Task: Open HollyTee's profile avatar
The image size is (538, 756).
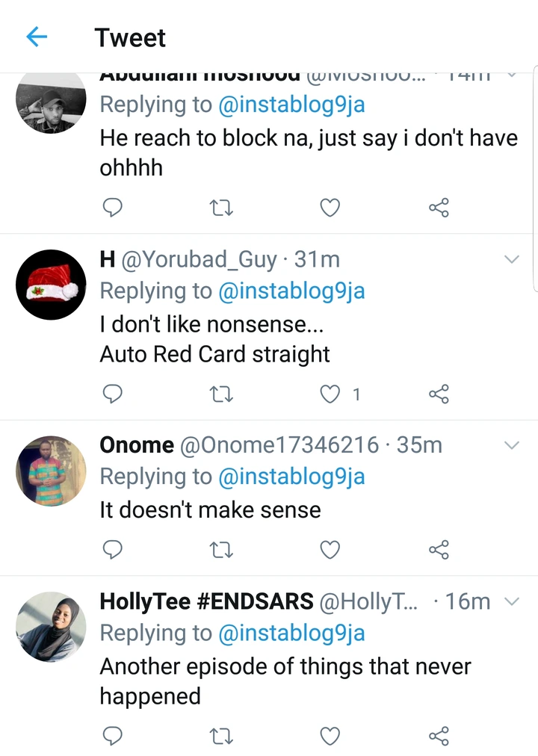Action: pos(51,627)
